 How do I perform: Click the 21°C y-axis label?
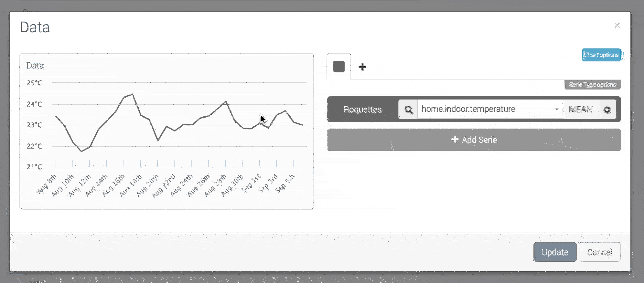[x=34, y=167]
